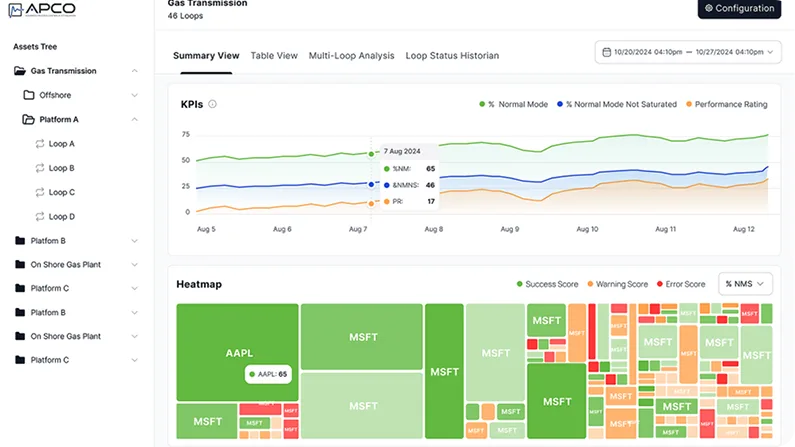Screen dimensions: 795x447
Task: Click the first Platform C folder icon
Action: coord(20,288)
